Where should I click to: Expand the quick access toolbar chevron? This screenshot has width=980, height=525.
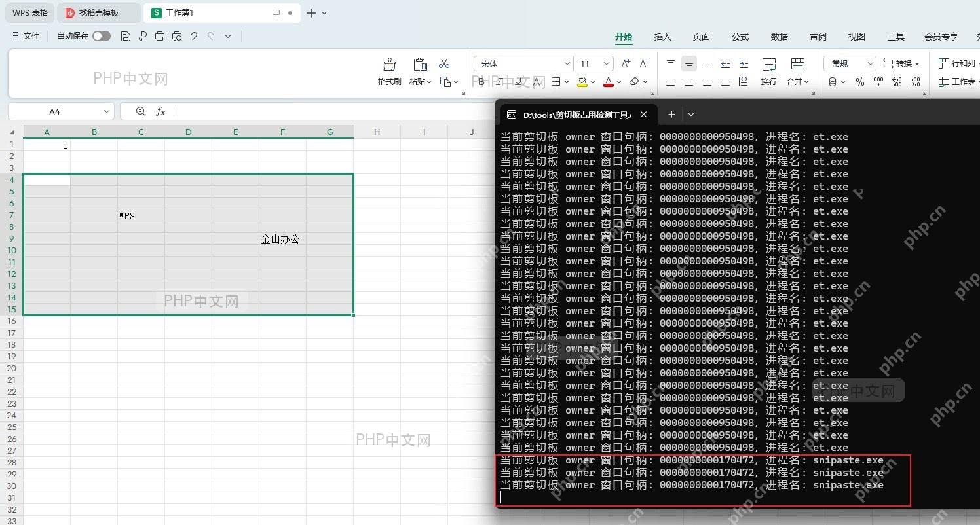(x=228, y=36)
